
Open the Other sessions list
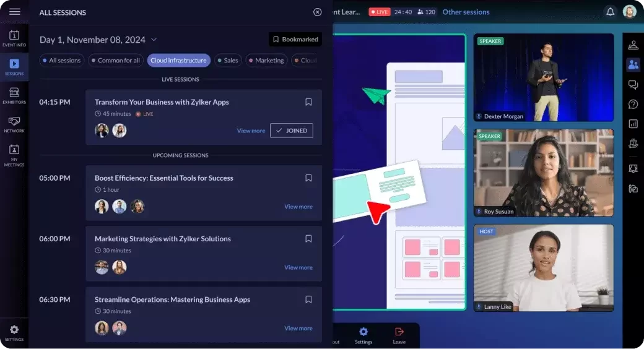point(466,12)
